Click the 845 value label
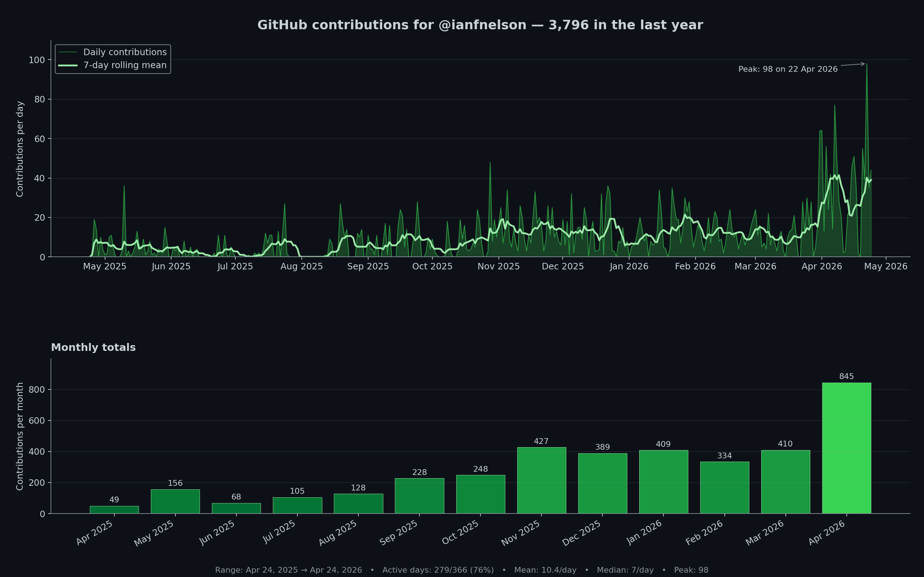The height and width of the screenshot is (577, 924). pos(846,376)
